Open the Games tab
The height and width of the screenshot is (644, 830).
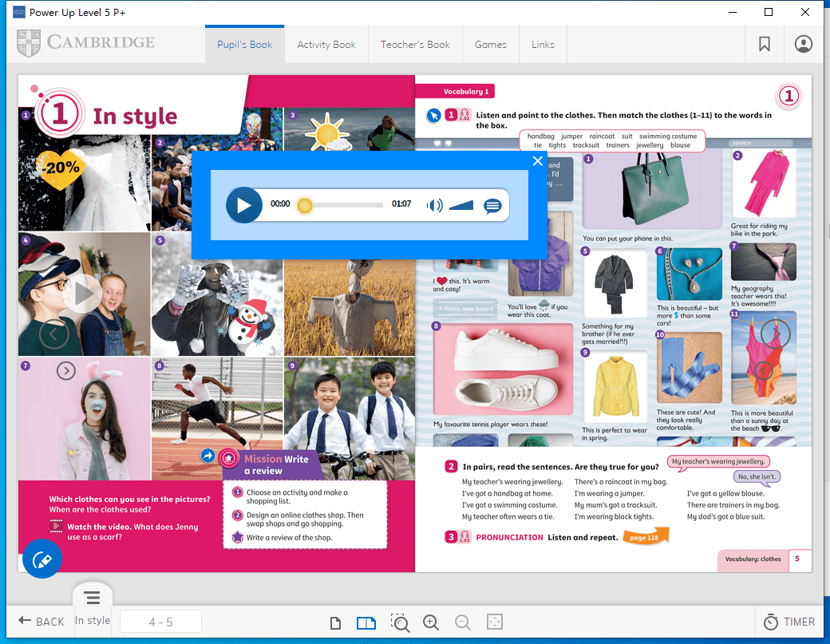490,45
